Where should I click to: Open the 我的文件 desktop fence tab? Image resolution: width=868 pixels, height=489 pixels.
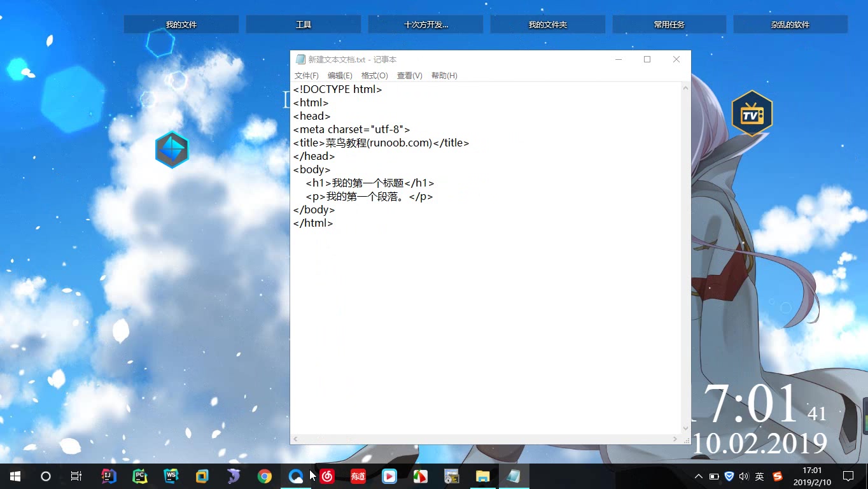click(x=181, y=24)
